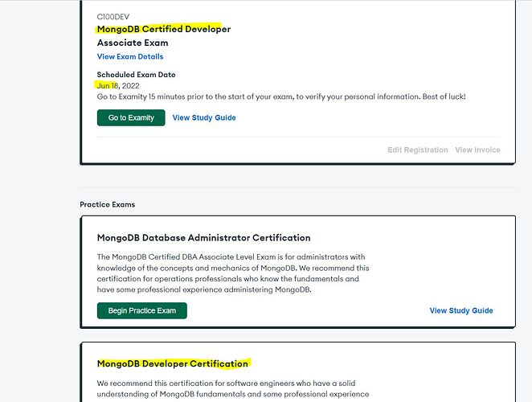Click the software engineers recommendation paragraph
Viewport: 532px width, 402px height.
[x=231, y=384]
